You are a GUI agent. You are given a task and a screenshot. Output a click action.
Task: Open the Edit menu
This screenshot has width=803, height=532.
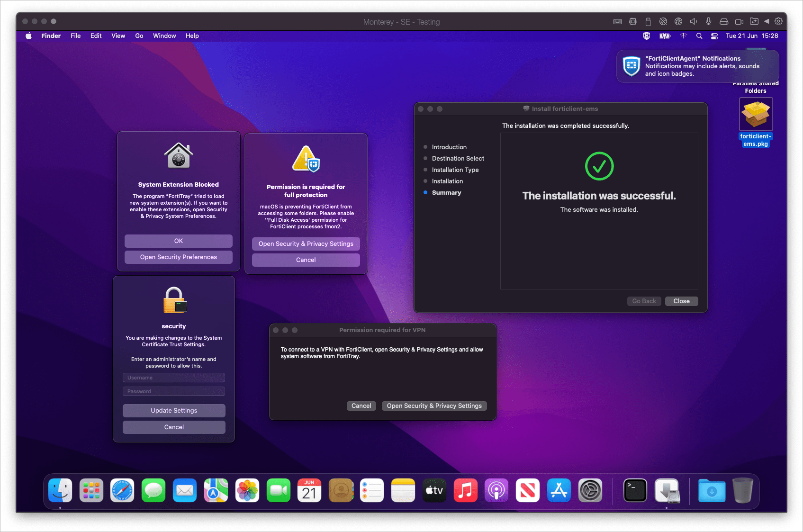click(x=96, y=36)
